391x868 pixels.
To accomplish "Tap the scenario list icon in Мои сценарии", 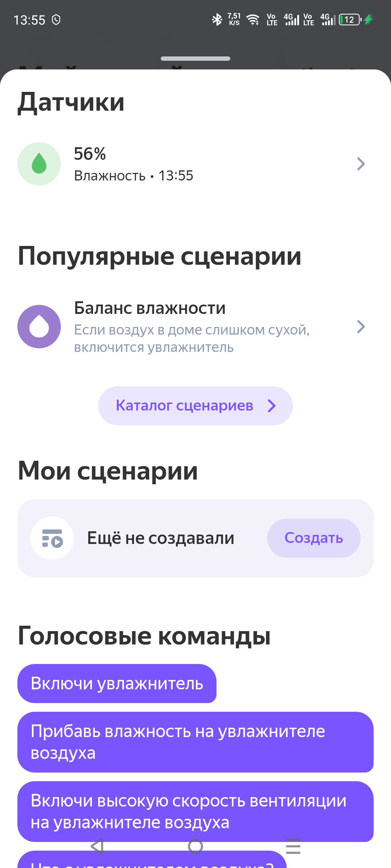I will coord(52,538).
